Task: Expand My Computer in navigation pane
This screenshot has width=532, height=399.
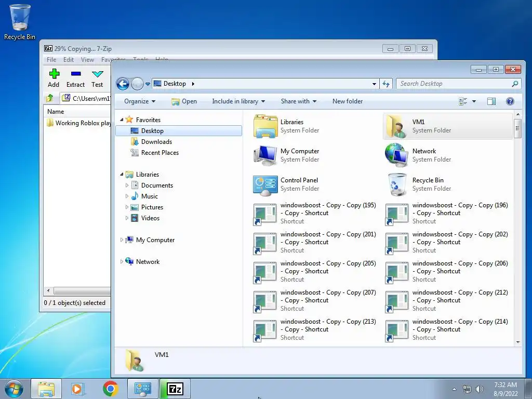Action: [x=122, y=240]
